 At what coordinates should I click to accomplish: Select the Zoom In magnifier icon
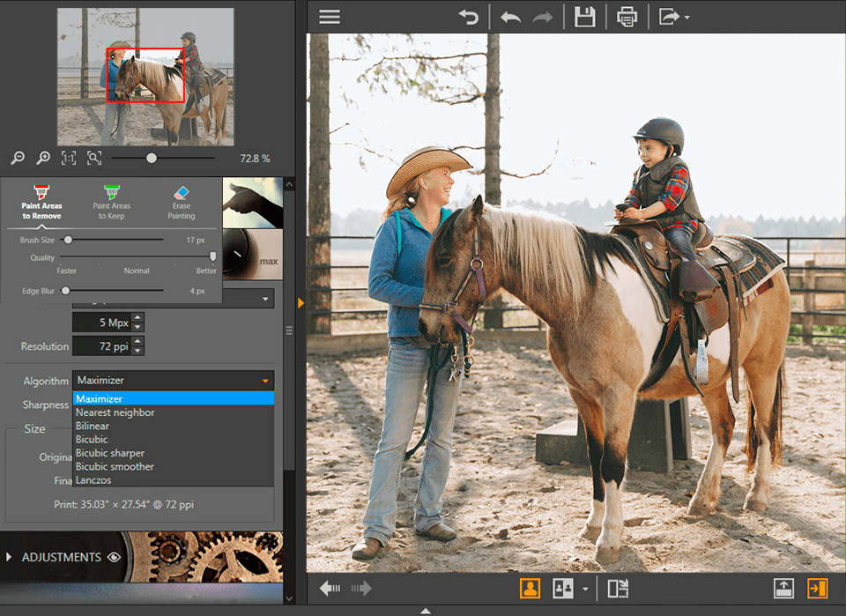pos(42,158)
